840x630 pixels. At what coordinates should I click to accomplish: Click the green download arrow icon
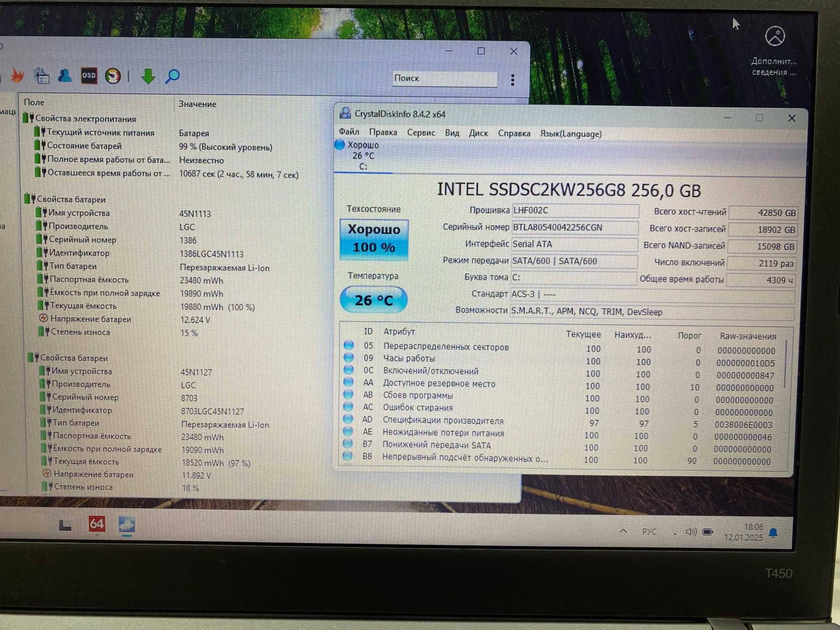click(x=148, y=76)
